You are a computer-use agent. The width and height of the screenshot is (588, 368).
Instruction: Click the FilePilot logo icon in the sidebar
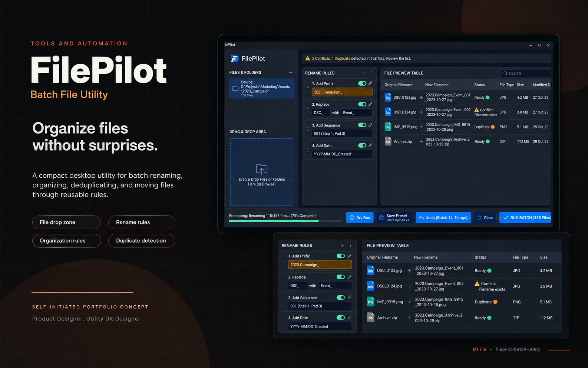click(x=234, y=59)
